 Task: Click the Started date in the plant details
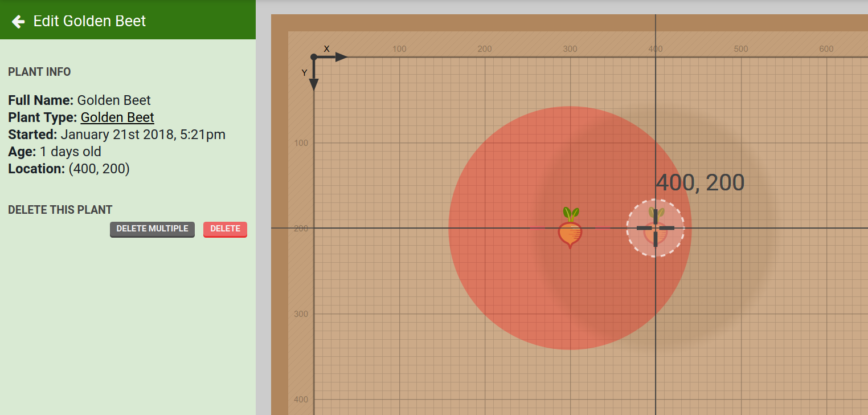[116, 135]
